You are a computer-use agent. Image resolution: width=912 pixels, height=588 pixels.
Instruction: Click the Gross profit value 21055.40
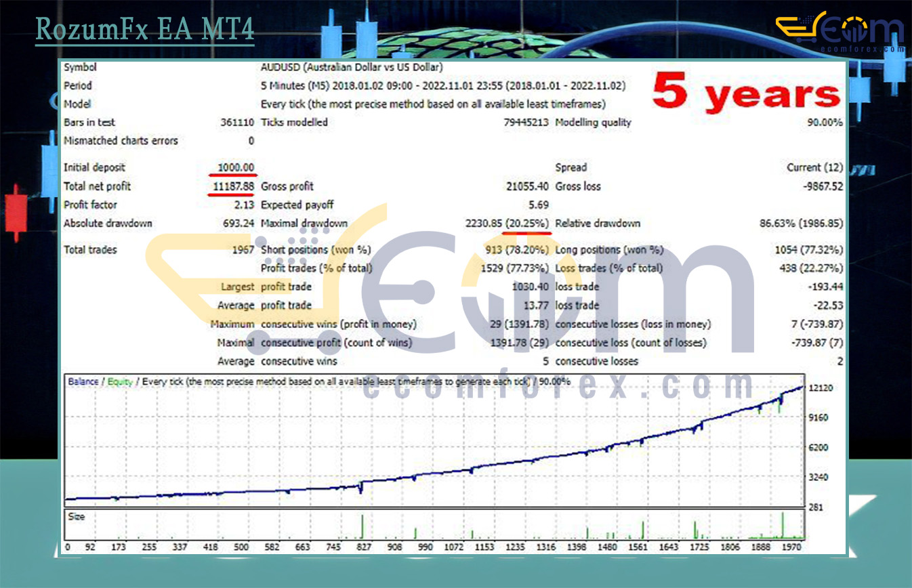(527, 186)
